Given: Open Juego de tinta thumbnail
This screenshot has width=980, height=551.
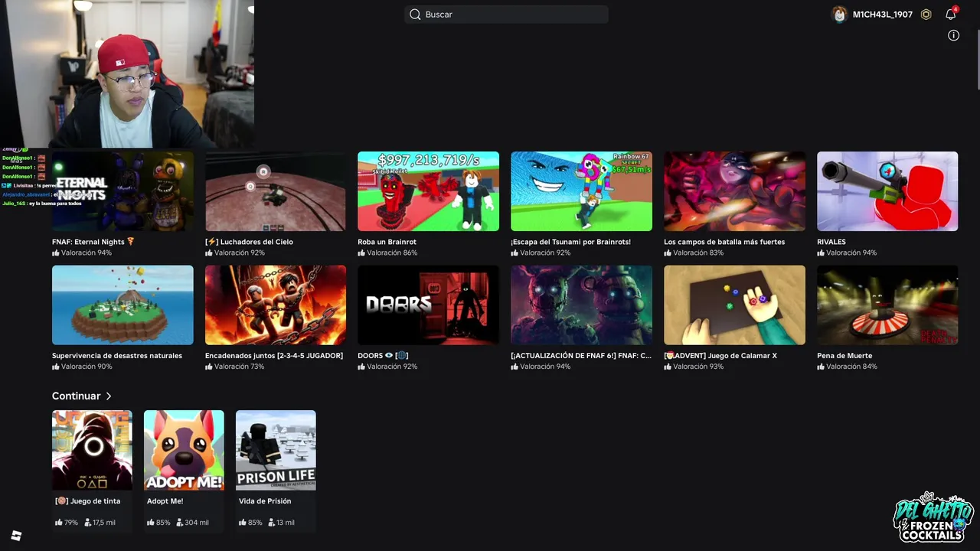Looking at the screenshot, I should (92, 450).
